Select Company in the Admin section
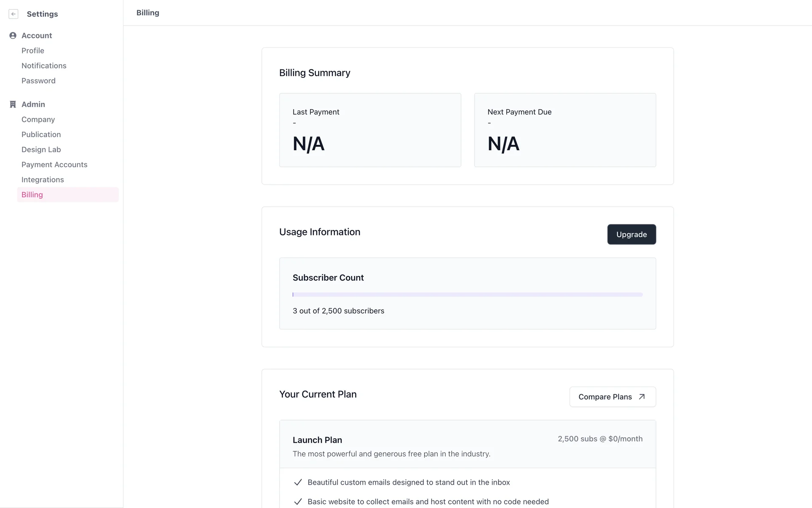 (38, 119)
